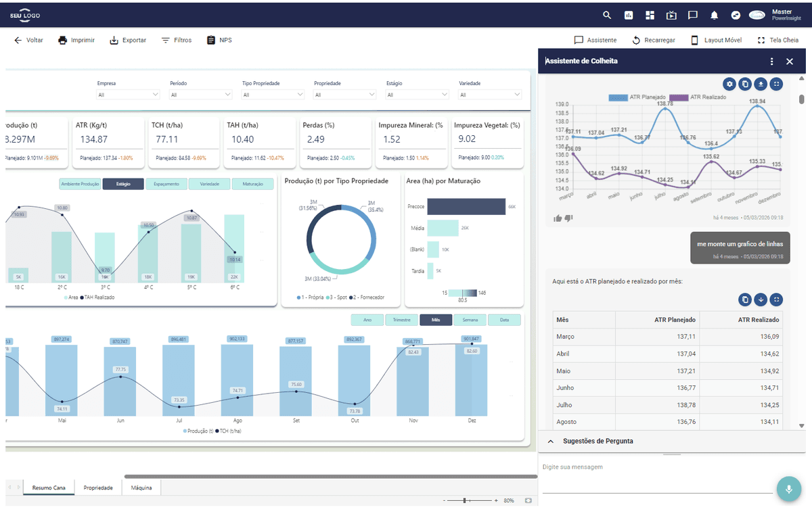Open the NPS survey button

pyautogui.click(x=219, y=40)
